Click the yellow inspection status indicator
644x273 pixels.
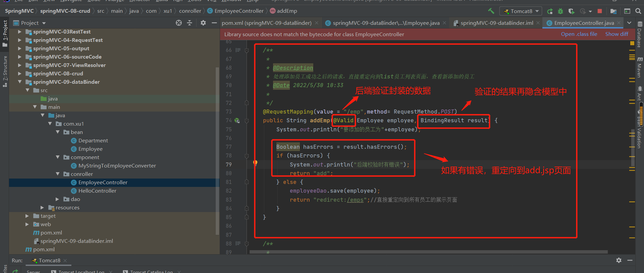click(x=632, y=43)
